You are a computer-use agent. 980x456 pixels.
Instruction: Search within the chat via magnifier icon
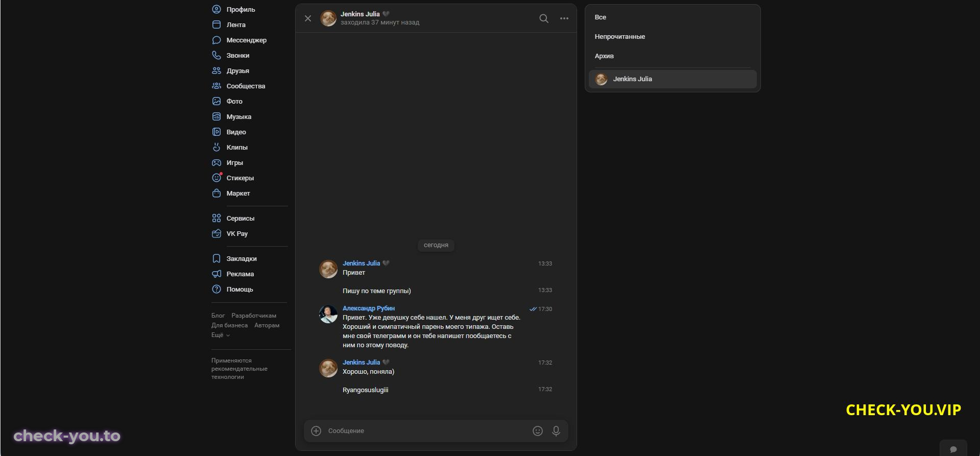coord(544,18)
